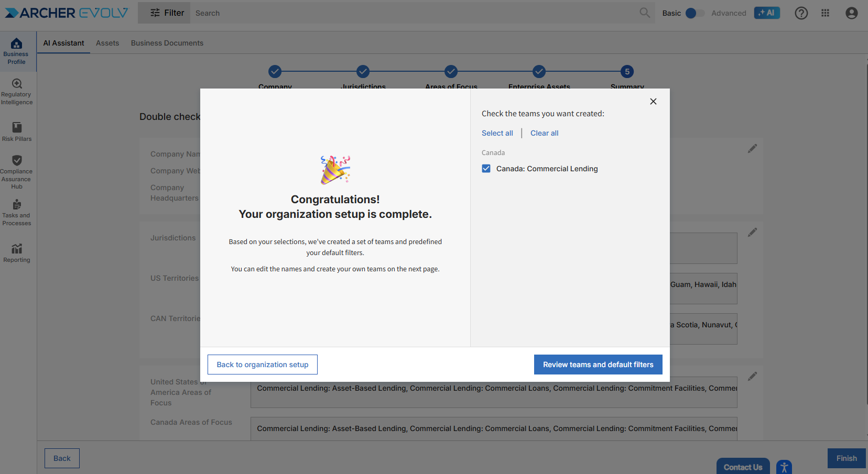This screenshot has width=868, height=474.
Task: Close the congratulations dialog
Action: (653, 102)
